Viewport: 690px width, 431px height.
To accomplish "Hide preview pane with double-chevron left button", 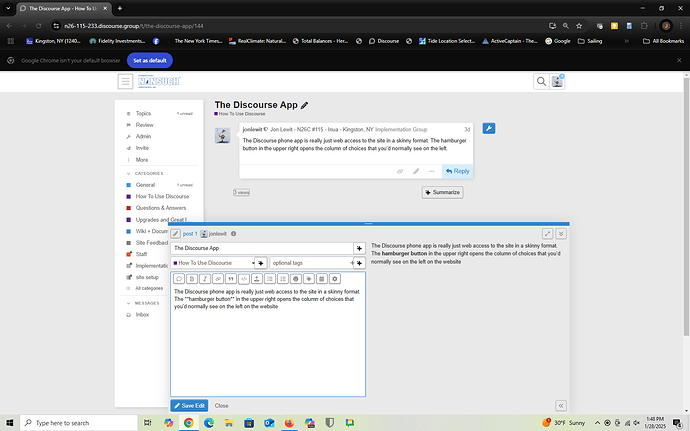I will (x=561, y=405).
